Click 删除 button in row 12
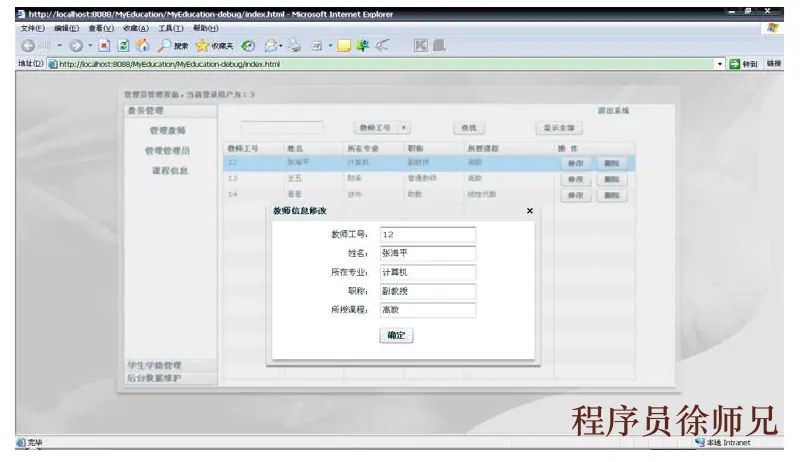The image size is (800, 462). (x=612, y=163)
